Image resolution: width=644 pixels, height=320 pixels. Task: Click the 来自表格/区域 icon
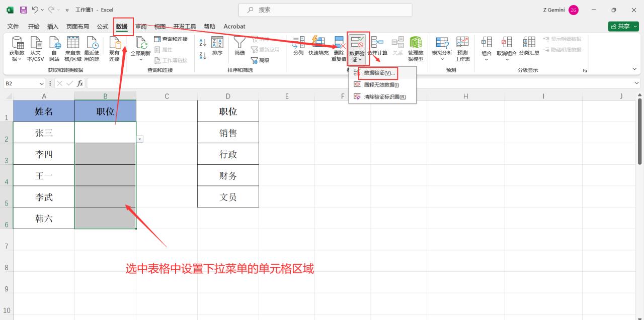coord(72,49)
